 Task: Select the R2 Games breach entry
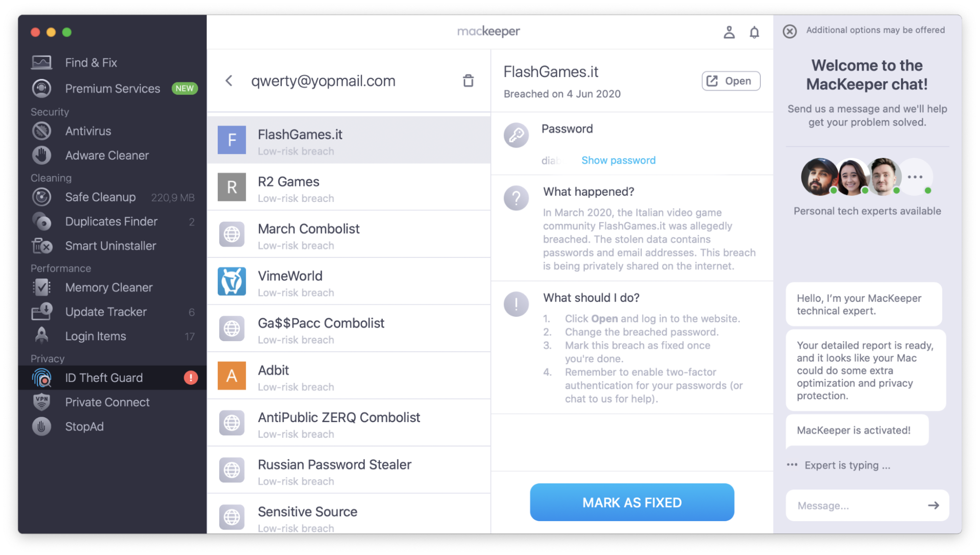tap(349, 187)
